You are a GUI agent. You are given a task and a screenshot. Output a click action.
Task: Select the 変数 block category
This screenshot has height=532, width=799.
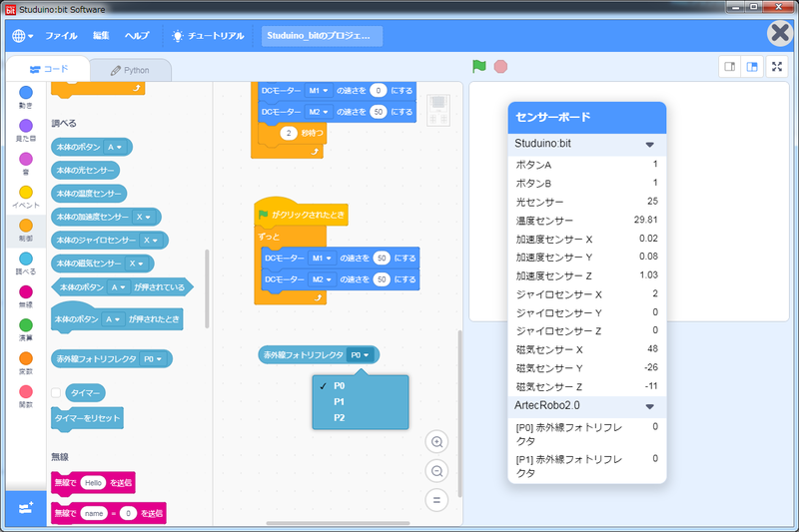[x=26, y=363]
